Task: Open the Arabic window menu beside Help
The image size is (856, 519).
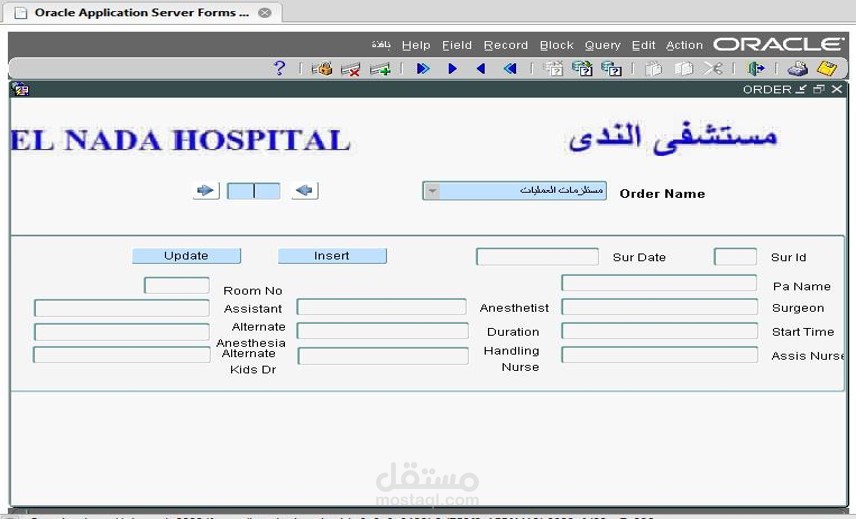Action: pyautogui.click(x=381, y=45)
